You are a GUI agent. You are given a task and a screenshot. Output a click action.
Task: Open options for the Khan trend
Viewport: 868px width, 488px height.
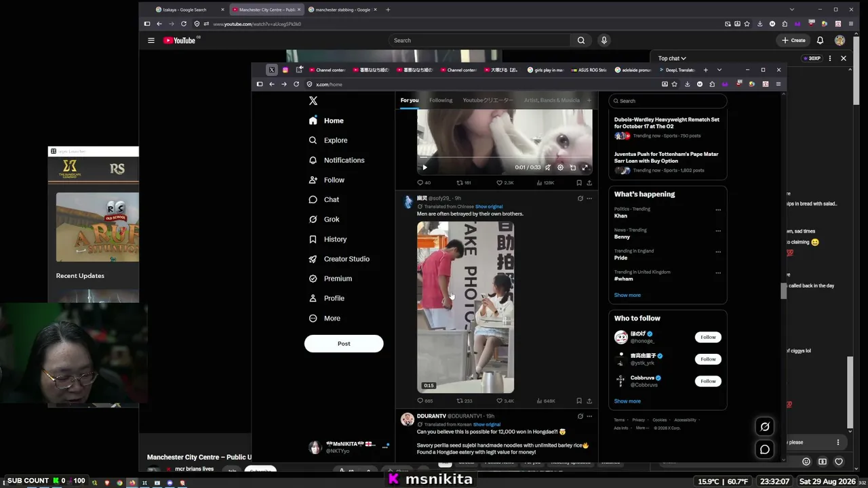tap(718, 209)
